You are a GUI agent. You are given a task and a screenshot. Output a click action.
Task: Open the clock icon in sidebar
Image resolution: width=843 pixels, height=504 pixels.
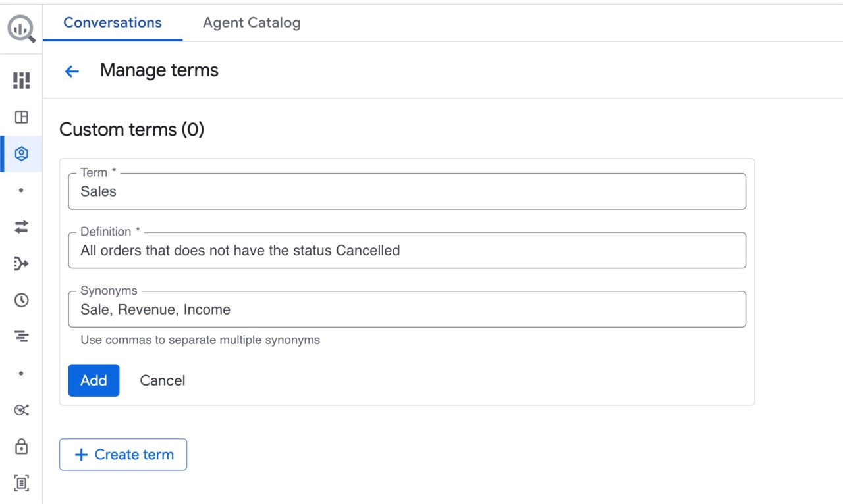[x=21, y=300]
